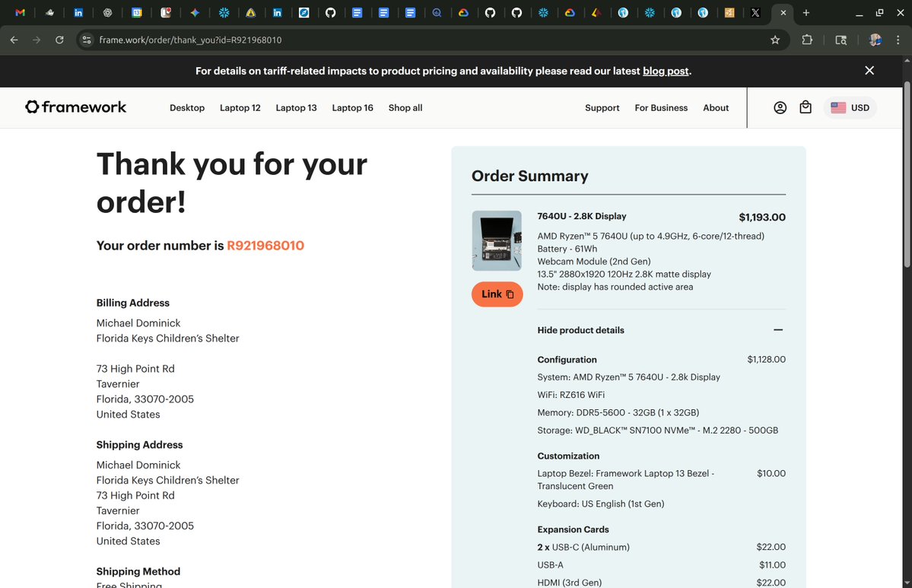
Task: Bookmark this page with the star
Action: point(775,40)
